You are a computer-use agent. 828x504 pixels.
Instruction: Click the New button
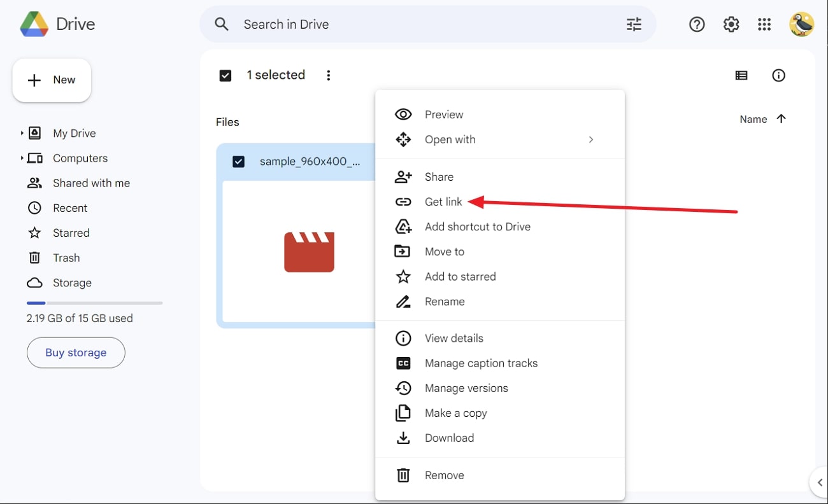pyautogui.click(x=52, y=80)
